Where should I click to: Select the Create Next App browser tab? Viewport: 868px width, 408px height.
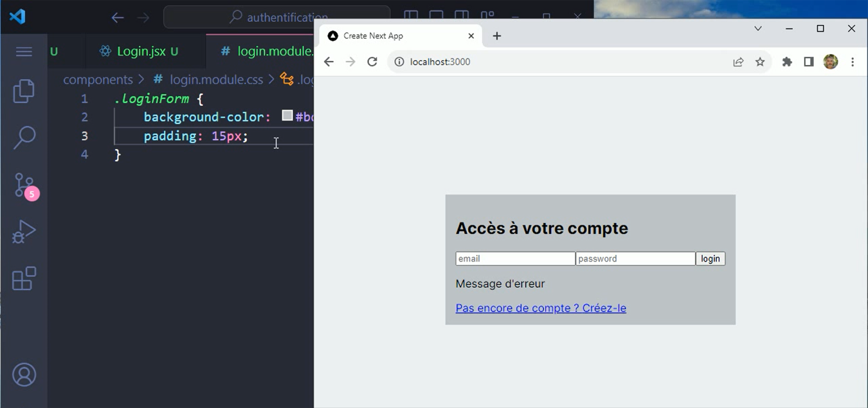[386, 36]
